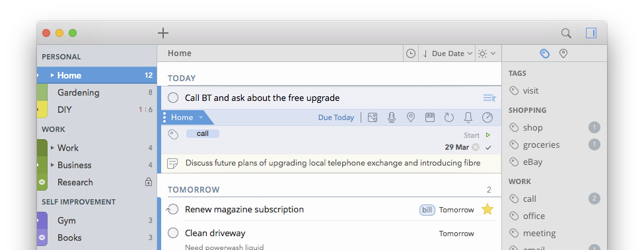Filter by the office tag
Viewport: 644px width, 250px height.
pos(534,216)
